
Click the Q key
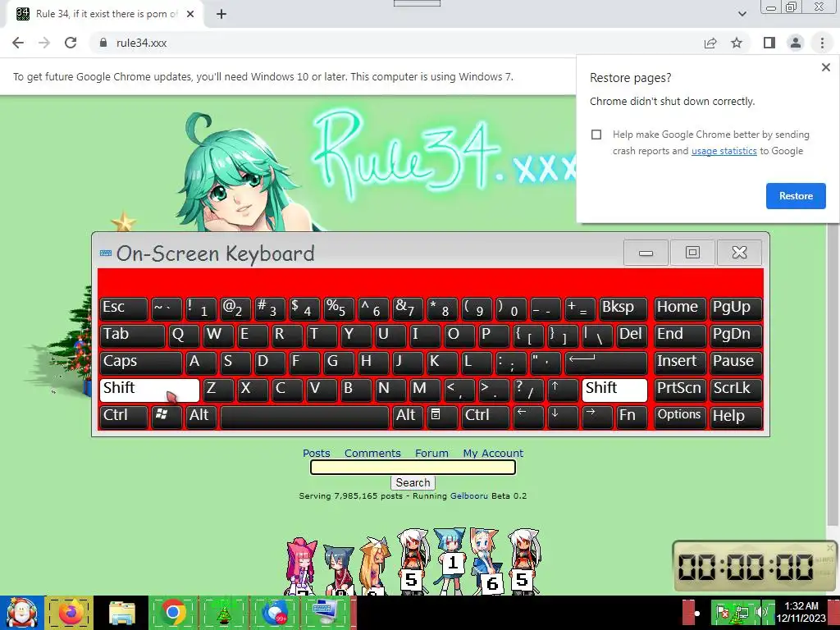pos(184,336)
